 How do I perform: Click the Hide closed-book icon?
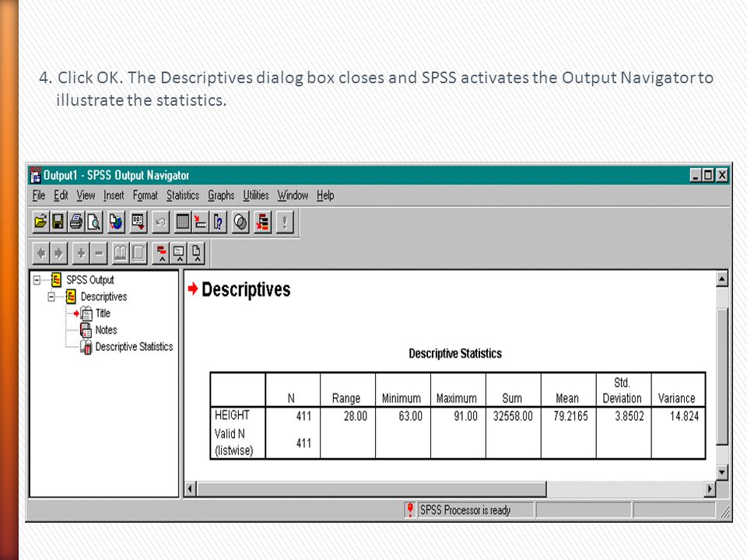coord(139,253)
